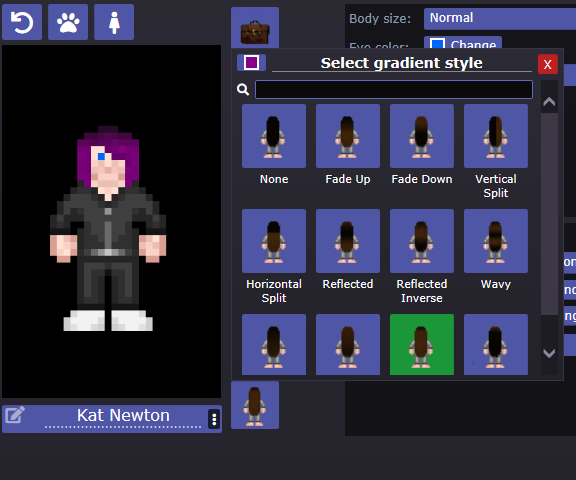Click the Kat Newton character name
This screenshot has height=480, width=576.
coord(123,416)
